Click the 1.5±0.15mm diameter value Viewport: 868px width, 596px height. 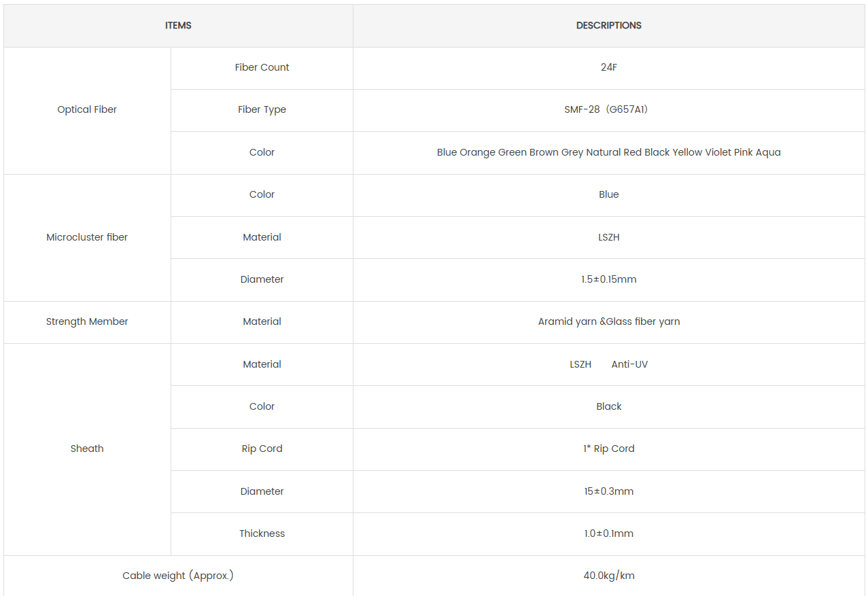coord(608,279)
